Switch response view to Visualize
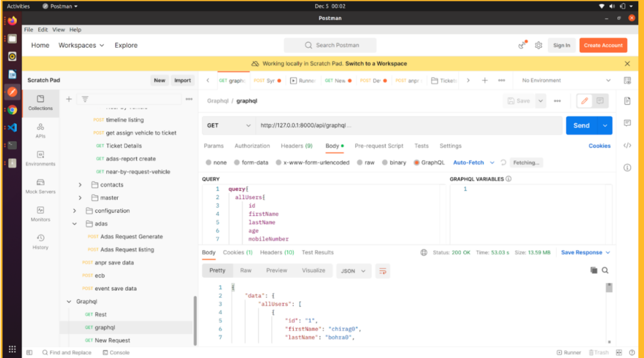Viewport: 644px width, 358px height. [313, 271]
